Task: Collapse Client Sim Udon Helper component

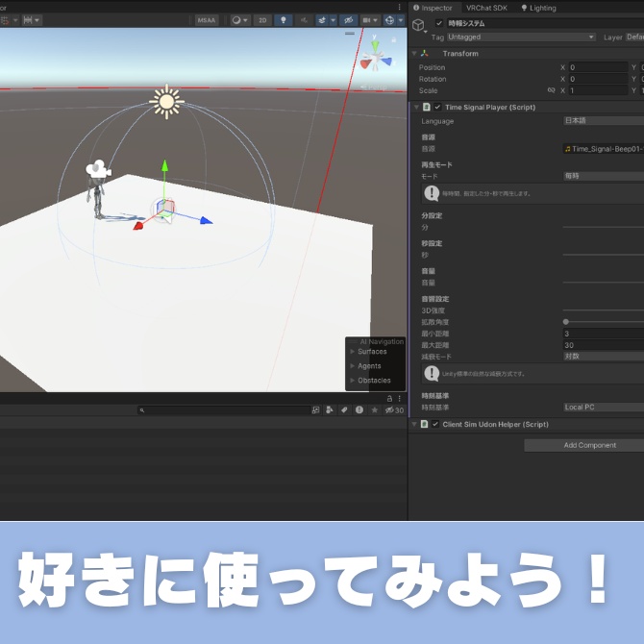Action: point(414,424)
